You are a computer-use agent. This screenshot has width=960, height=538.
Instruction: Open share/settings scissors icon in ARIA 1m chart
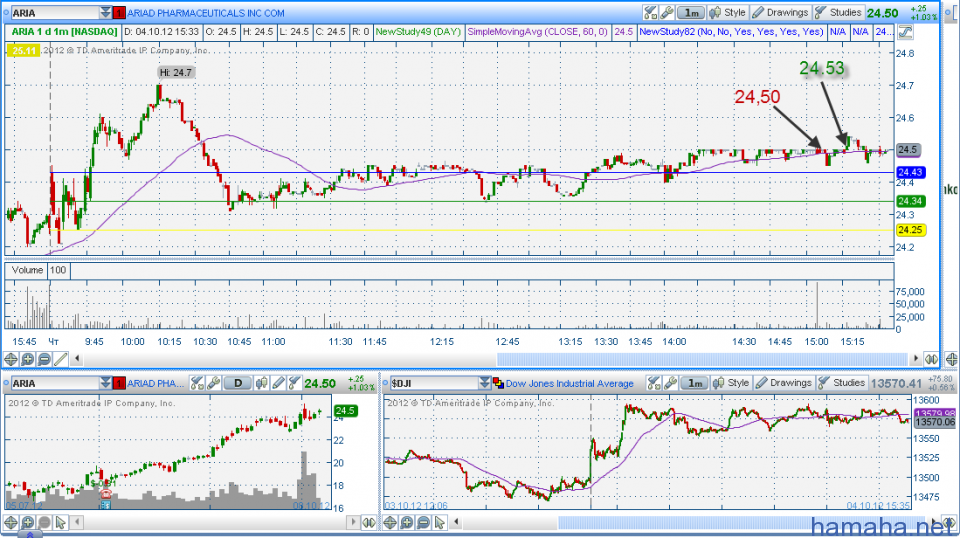click(650, 12)
